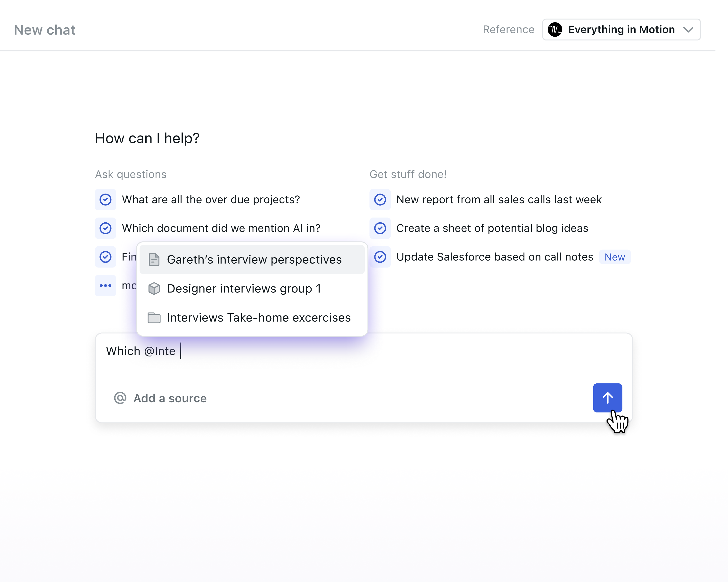Click the Motion logo in Reference selector

click(x=555, y=30)
